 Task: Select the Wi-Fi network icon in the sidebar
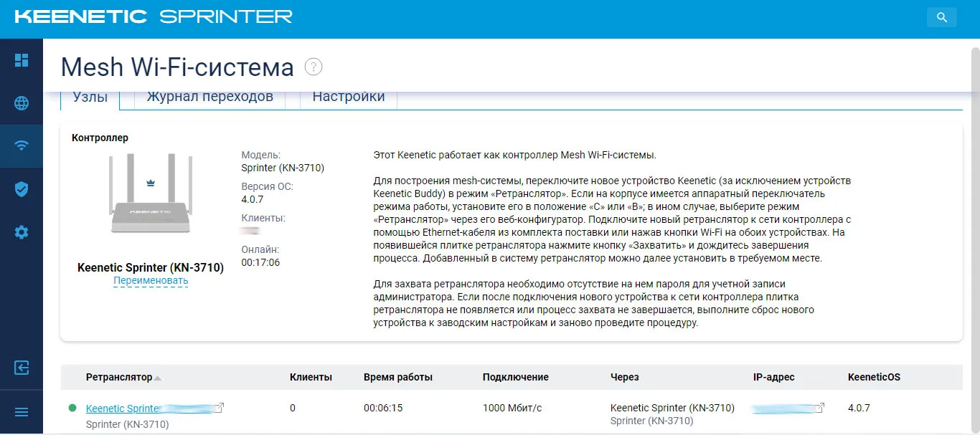[22, 146]
